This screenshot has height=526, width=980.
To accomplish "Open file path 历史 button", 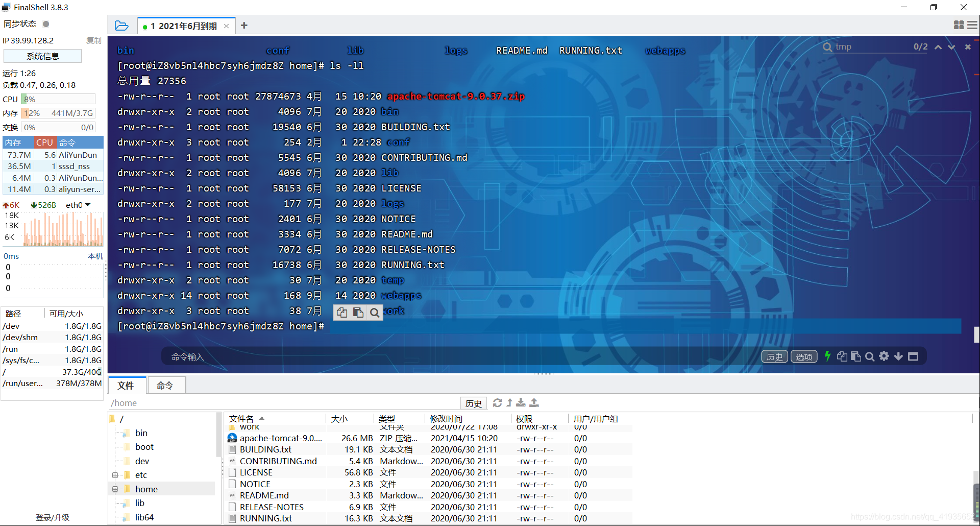I will pos(474,403).
